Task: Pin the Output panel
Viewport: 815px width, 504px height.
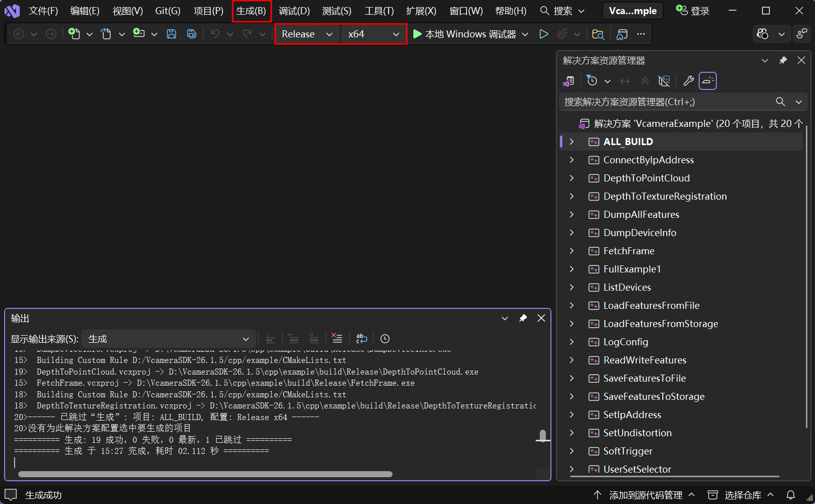Action: (x=523, y=318)
